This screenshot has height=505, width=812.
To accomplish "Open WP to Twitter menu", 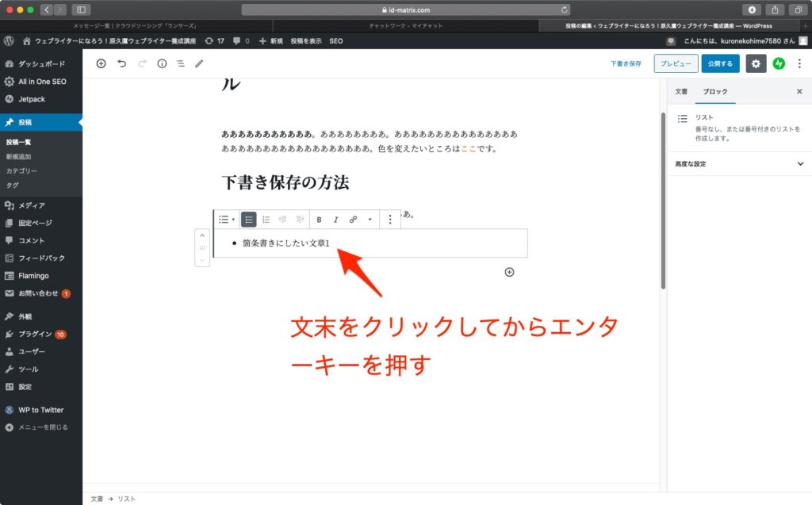I will pos(41,410).
